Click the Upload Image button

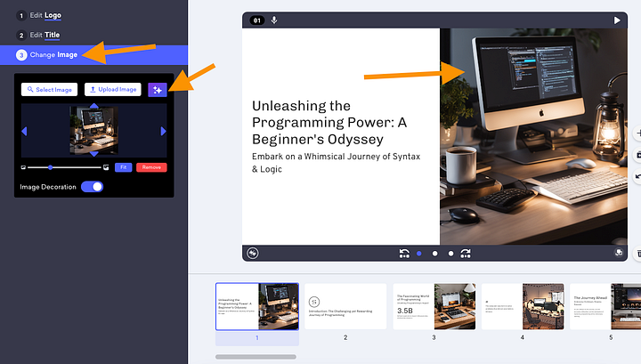coord(113,90)
